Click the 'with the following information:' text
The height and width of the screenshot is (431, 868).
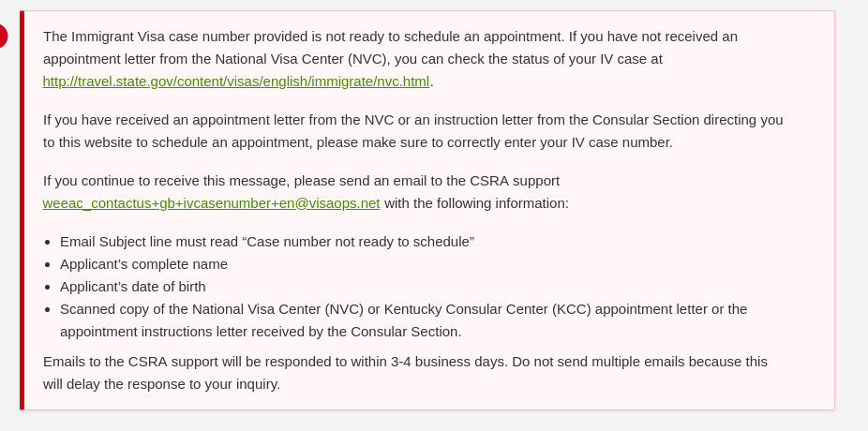click(476, 203)
